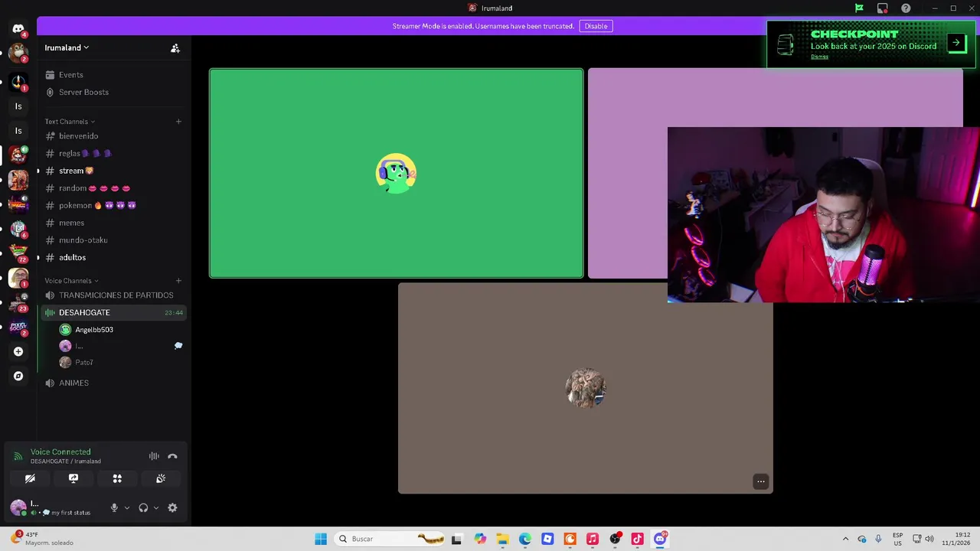
Task: Join the ANIMES voice channel
Action: 115,383
